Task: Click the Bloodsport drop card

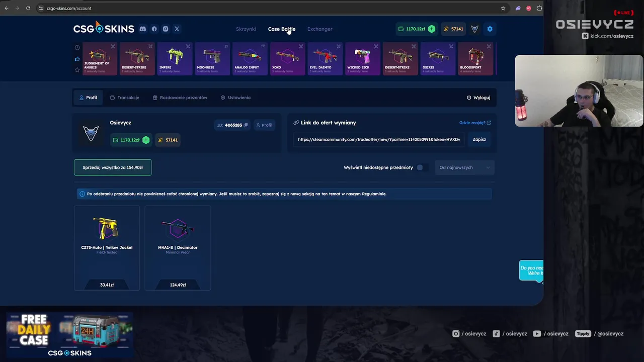Action: [x=475, y=59]
